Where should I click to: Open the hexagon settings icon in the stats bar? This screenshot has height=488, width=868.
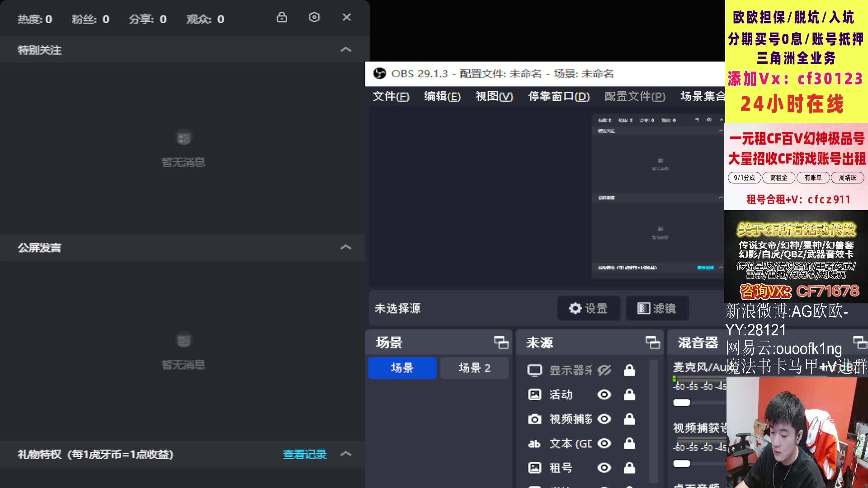[314, 17]
